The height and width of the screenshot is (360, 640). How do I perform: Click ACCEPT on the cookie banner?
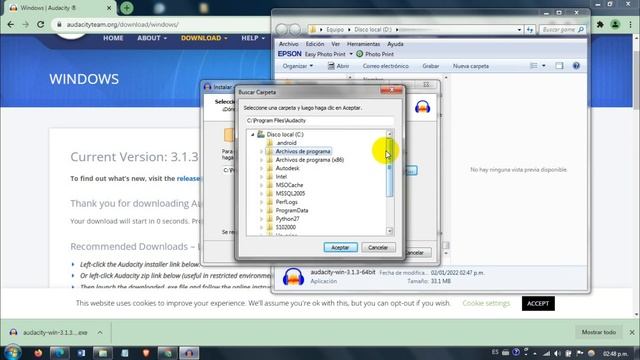pyautogui.click(x=538, y=303)
